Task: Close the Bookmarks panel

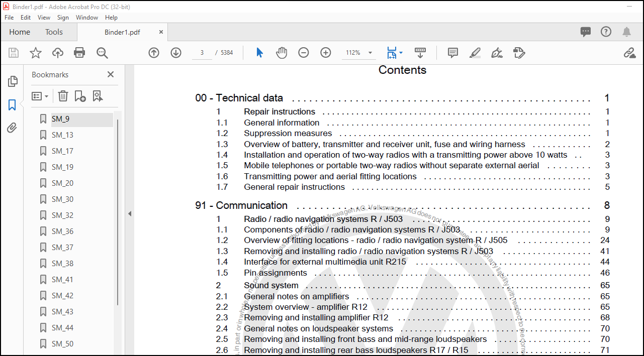Action: (111, 74)
